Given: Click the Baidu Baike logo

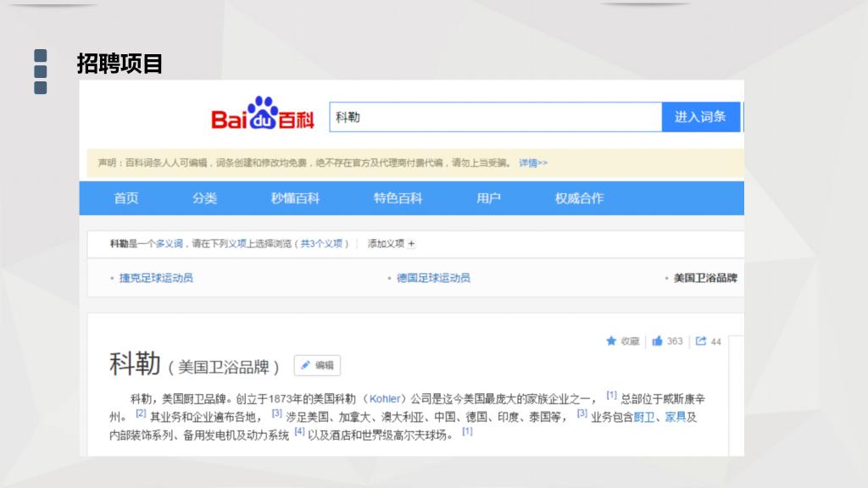Looking at the screenshot, I should [x=262, y=114].
